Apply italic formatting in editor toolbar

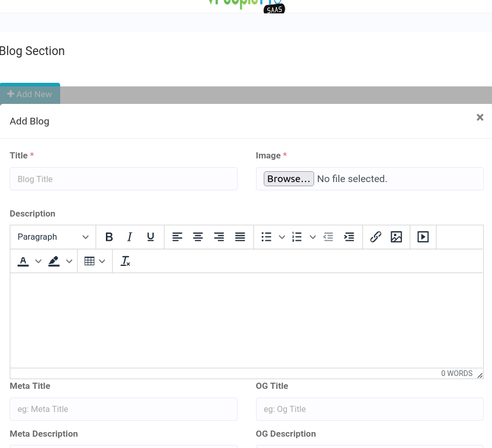130,237
